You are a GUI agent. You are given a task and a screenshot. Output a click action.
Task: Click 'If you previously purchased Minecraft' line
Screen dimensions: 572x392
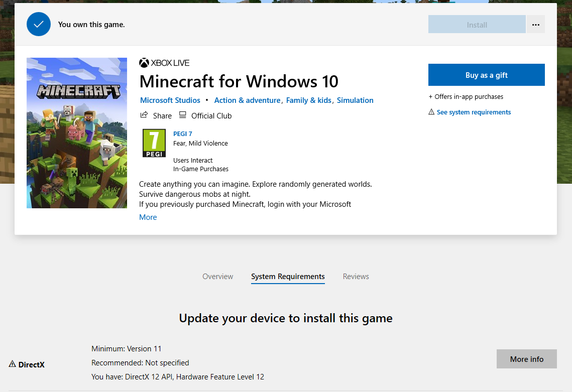point(245,204)
